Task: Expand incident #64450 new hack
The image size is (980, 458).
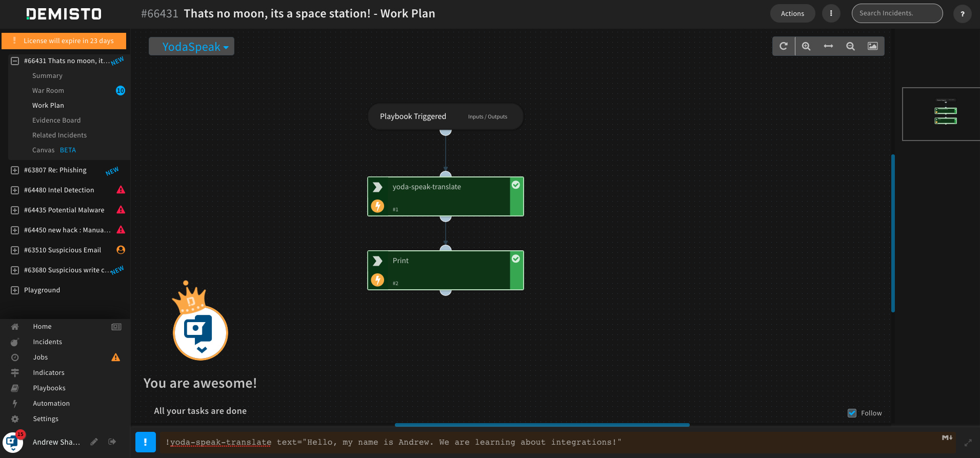Action: (15, 230)
